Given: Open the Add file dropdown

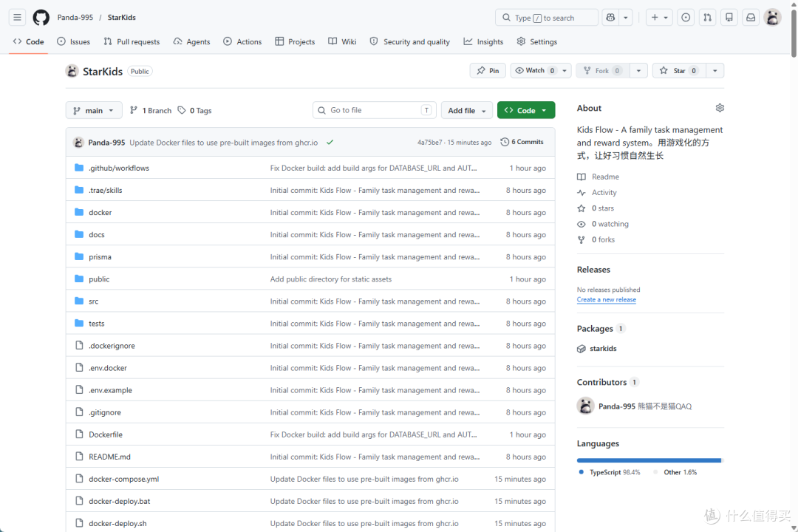Looking at the screenshot, I should [467, 111].
